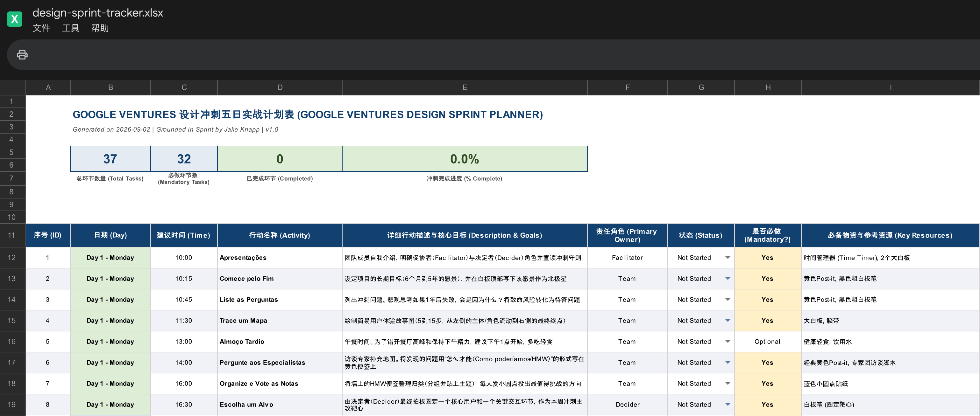Click the Escolha um Alvo activity cell

coord(280,404)
